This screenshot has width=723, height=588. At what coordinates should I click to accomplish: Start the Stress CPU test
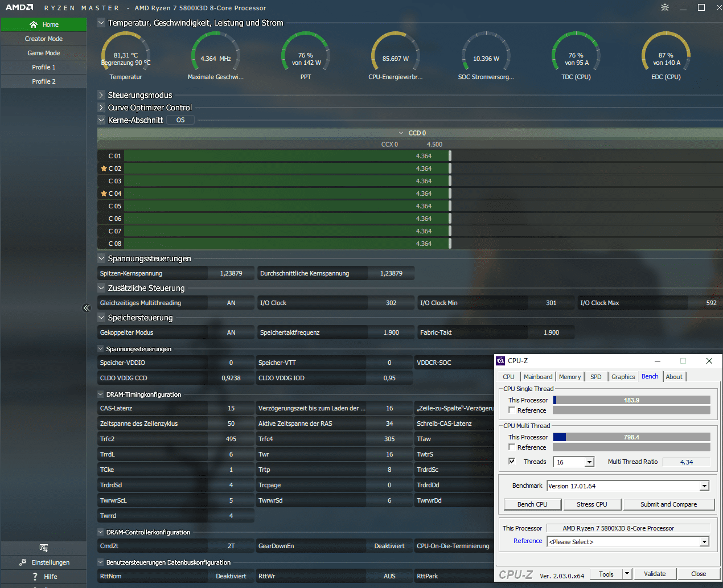[592, 504]
